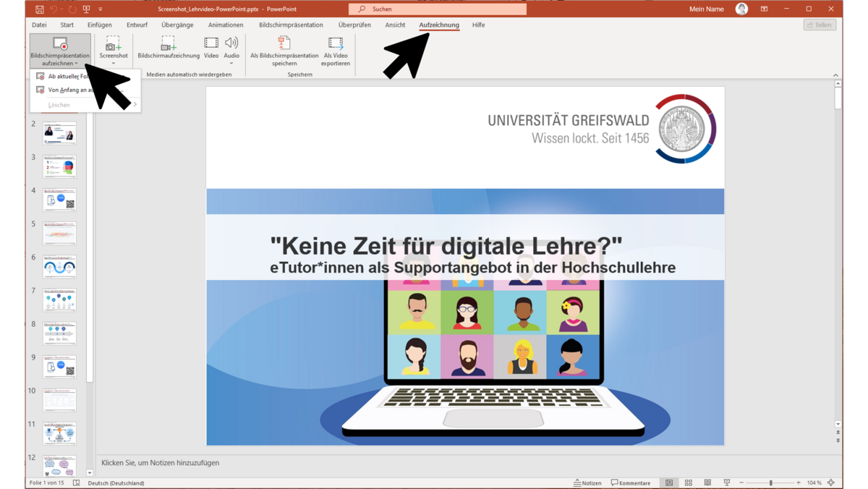Select slide 7 thumbnail in slide panel
This screenshot has height=489, width=868.
59,299
